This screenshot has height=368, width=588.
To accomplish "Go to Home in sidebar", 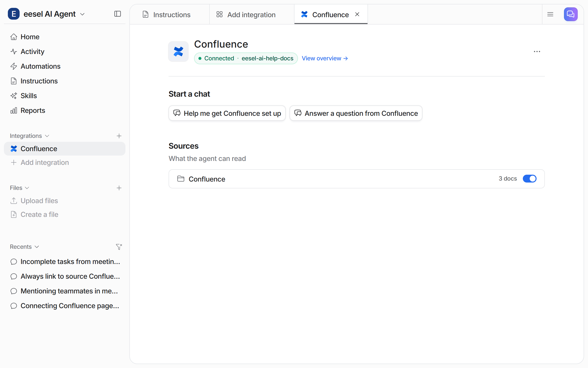I will tap(65, 37).
